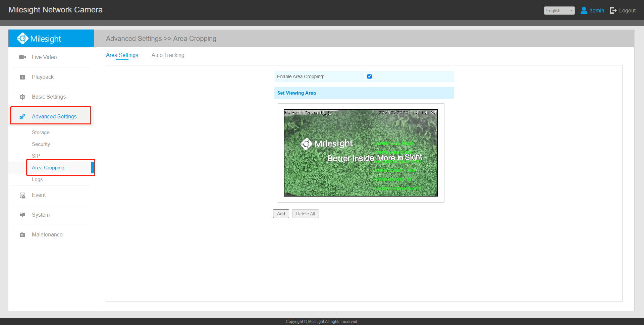
Task: Click the System monitor icon
Action: (x=22, y=215)
